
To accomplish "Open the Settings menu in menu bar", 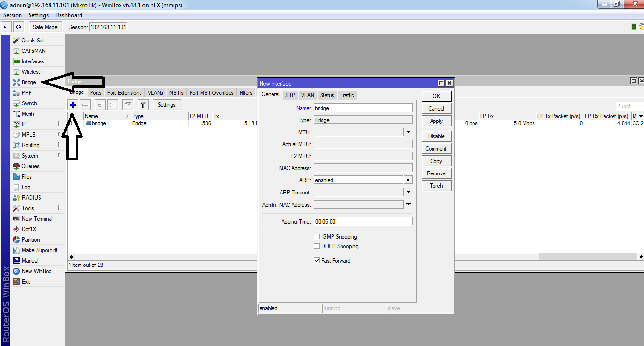I will coord(39,15).
